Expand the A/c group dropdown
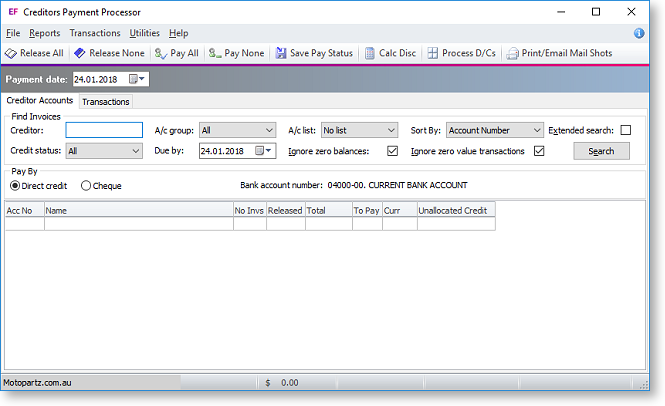This screenshot has width=665, height=406. [x=269, y=130]
